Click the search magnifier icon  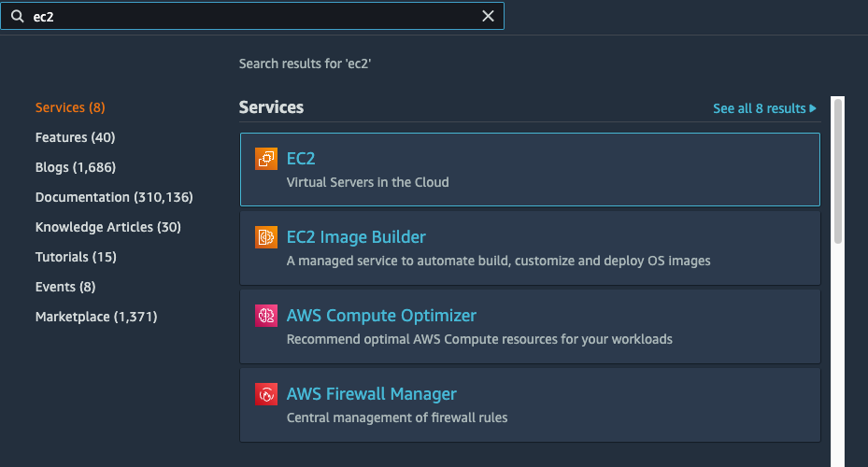pos(17,16)
